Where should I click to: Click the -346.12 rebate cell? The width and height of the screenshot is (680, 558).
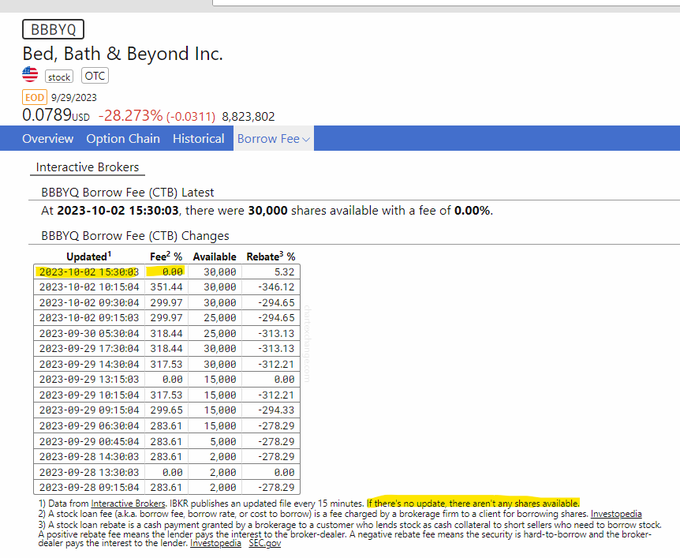(271, 287)
